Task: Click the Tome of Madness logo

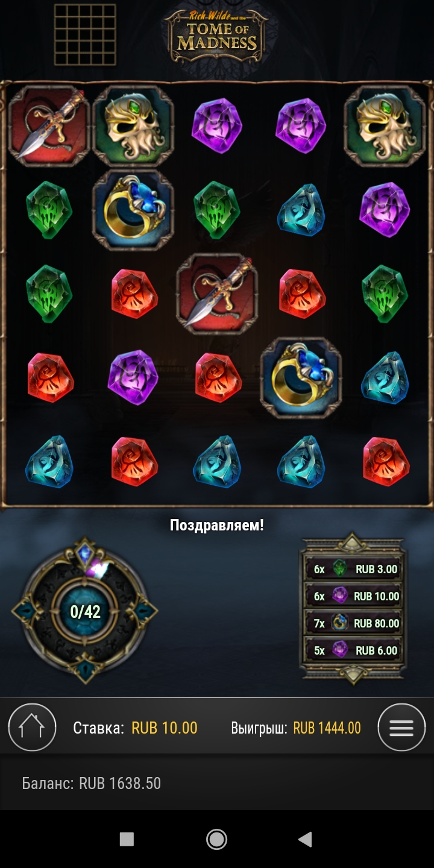Action: coord(217,36)
